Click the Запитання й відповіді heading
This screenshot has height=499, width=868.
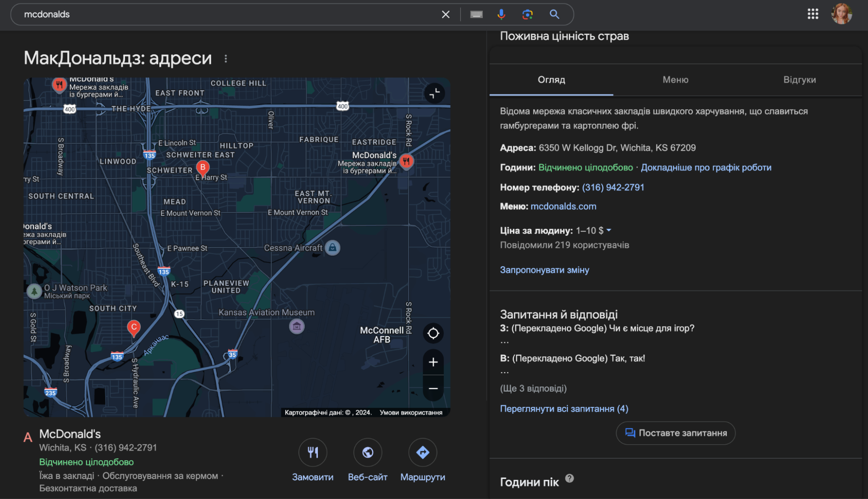click(x=558, y=314)
